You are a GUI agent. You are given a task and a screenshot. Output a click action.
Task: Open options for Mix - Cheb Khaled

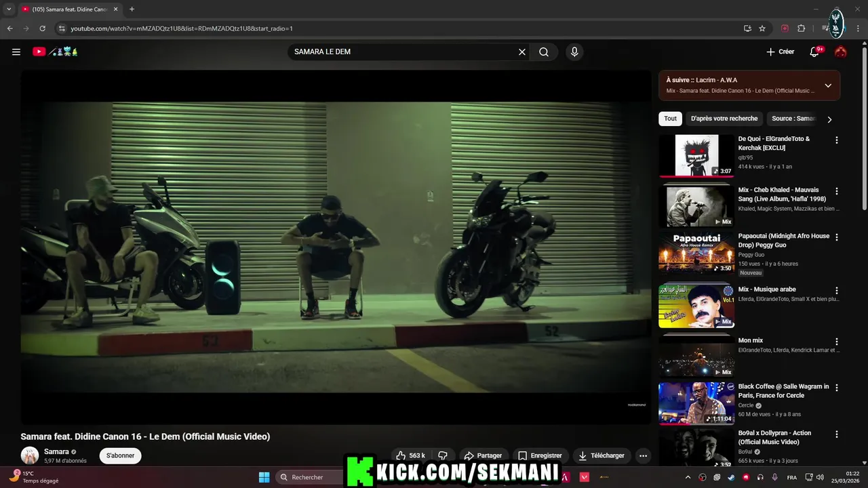(x=836, y=191)
